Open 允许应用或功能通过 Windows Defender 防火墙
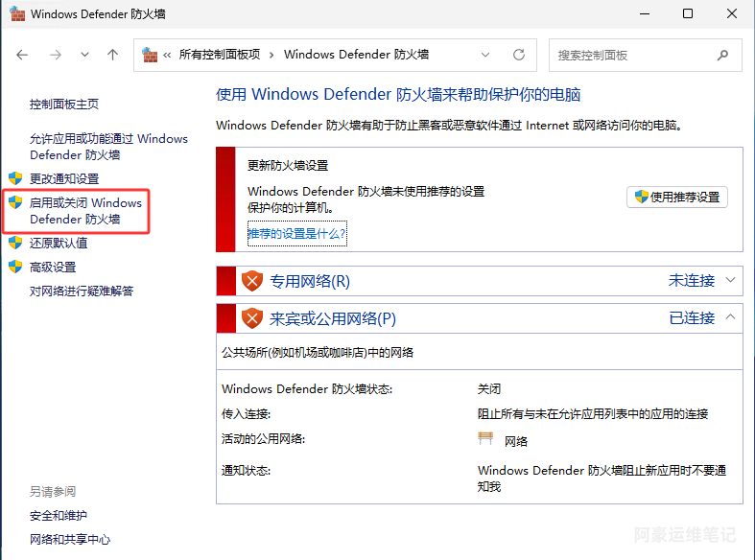 coord(108,146)
